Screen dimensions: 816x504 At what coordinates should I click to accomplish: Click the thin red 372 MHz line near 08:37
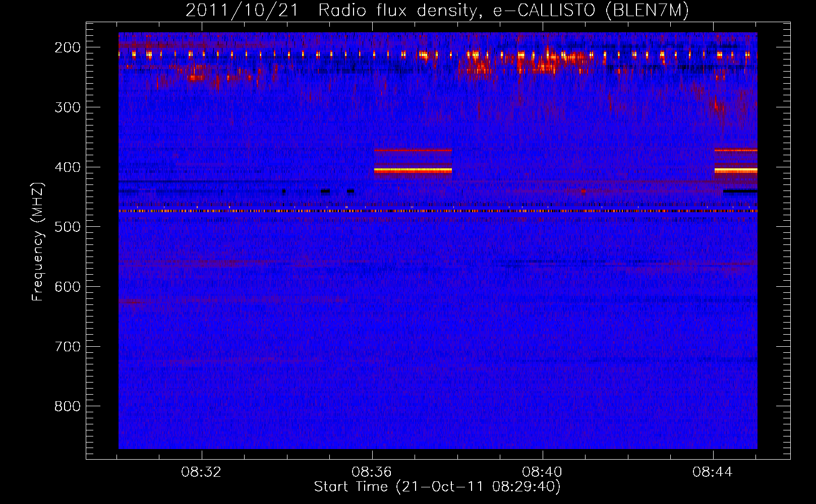(413, 150)
